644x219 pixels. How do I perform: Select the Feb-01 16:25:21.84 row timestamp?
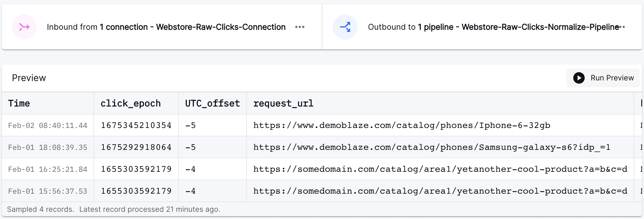click(x=48, y=169)
